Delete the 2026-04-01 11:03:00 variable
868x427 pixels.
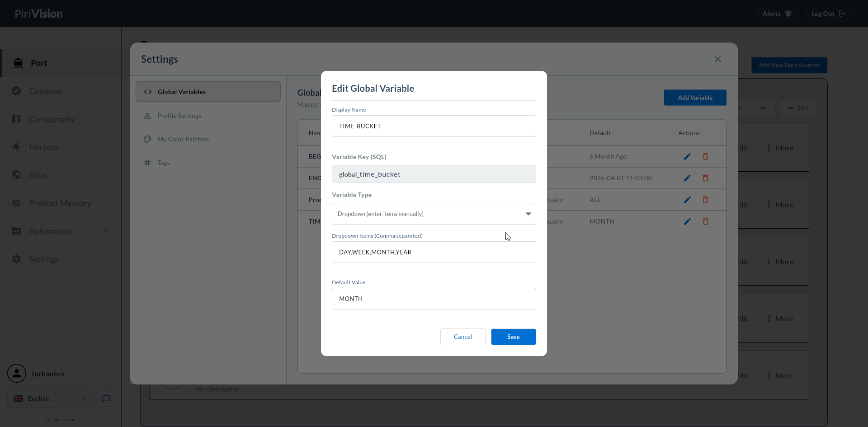click(705, 178)
